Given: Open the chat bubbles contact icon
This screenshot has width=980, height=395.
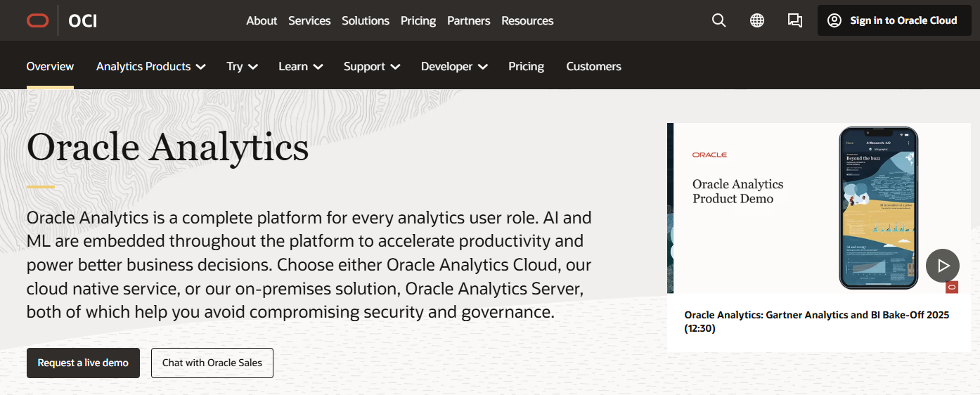Looking at the screenshot, I should pos(795,20).
